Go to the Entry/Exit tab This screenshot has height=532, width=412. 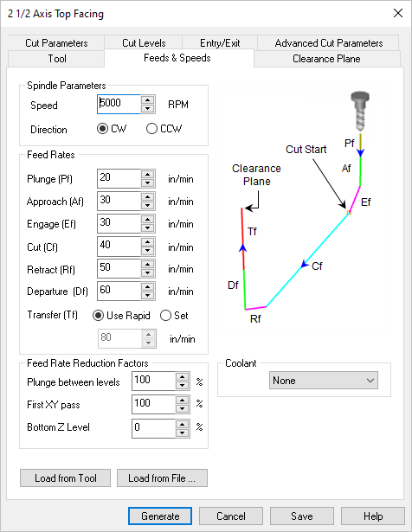220,43
